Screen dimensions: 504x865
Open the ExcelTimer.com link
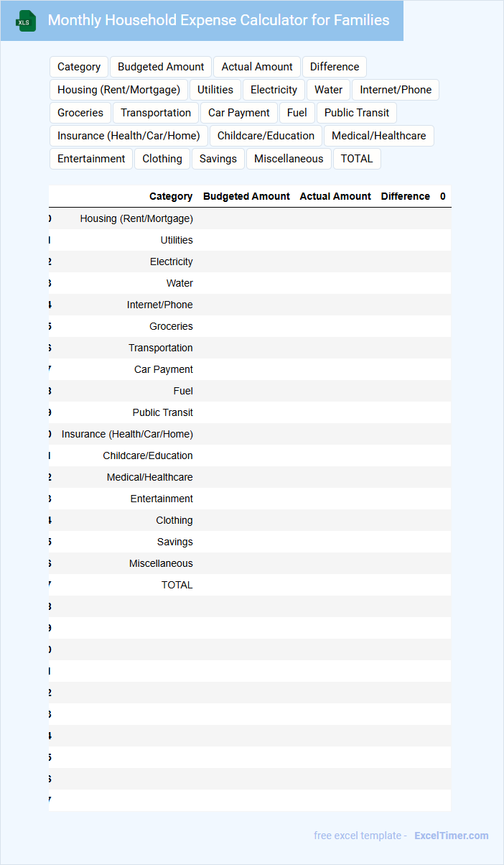[x=451, y=836]
